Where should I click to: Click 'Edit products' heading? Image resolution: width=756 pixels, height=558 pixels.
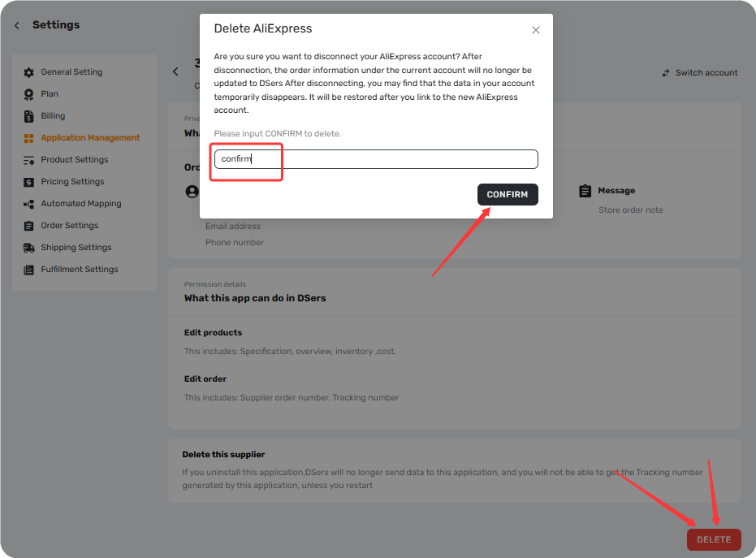pyautogui.click(x=213, y=333)
